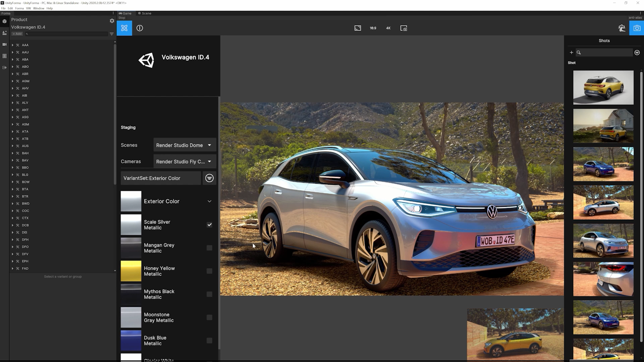644x362 pixels.
Task: Collapse the Exterior Color group chevron
Action: tap(209, 201)
